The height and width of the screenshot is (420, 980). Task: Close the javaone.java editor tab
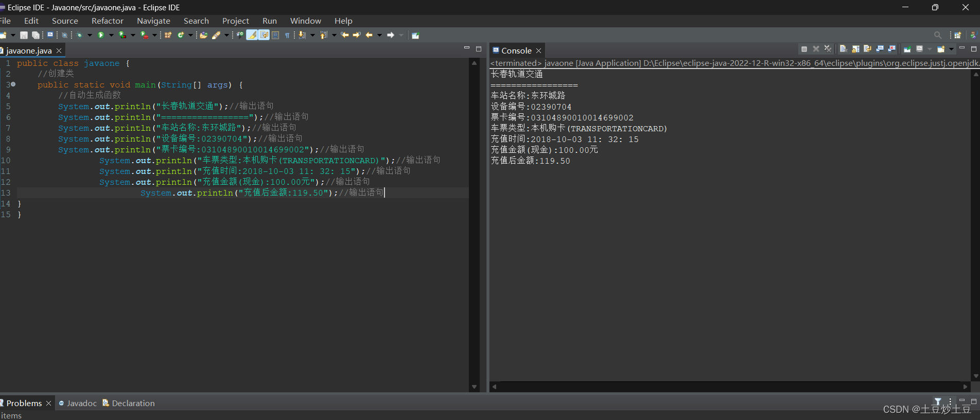(x=59, y=50)
